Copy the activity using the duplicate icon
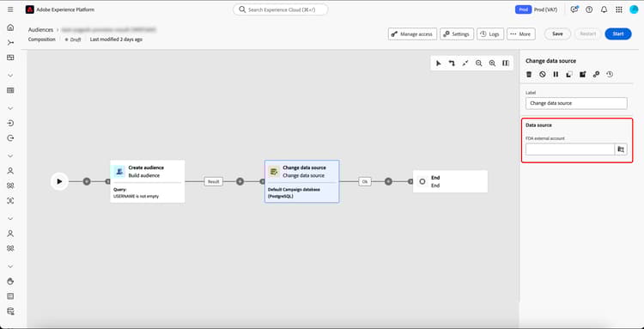Image resolution: width=644 pixels, height=329 pixels. point(569,75)
